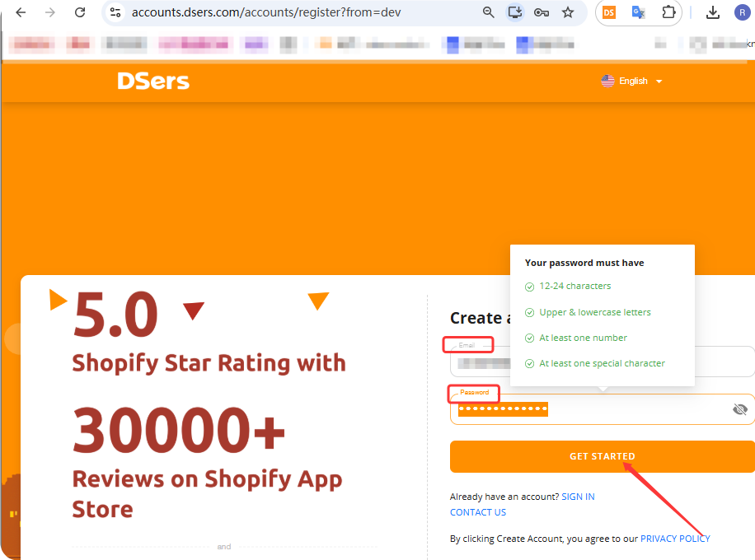Click the '30000+' reviews number
This screenshot has width=755, height=560.
pyautogui.click(x=179, y=429)
